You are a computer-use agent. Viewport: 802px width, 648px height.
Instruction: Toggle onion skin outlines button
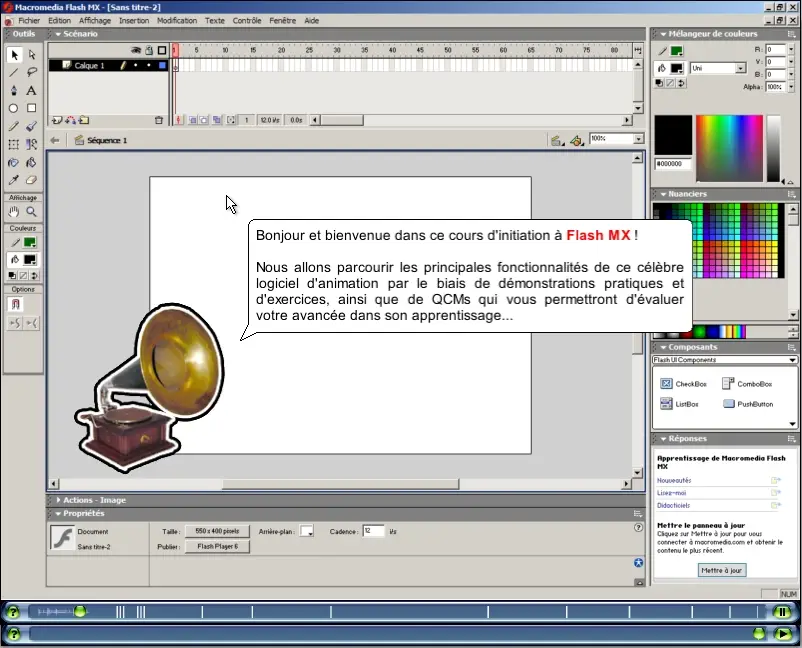tap(204, 120)
